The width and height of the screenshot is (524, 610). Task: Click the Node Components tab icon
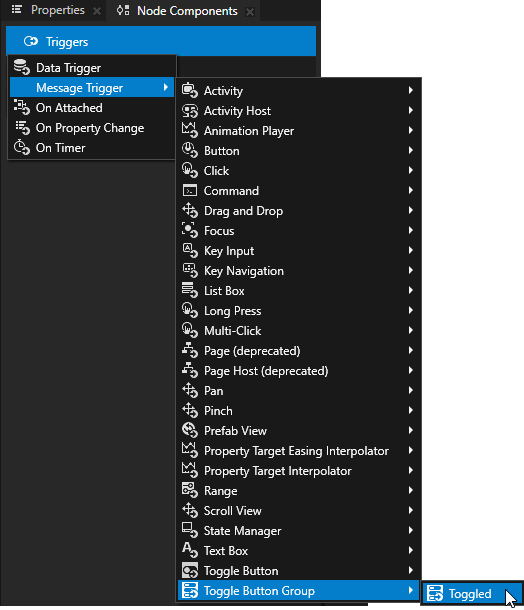pyautogui.click(x=123, y=10)
